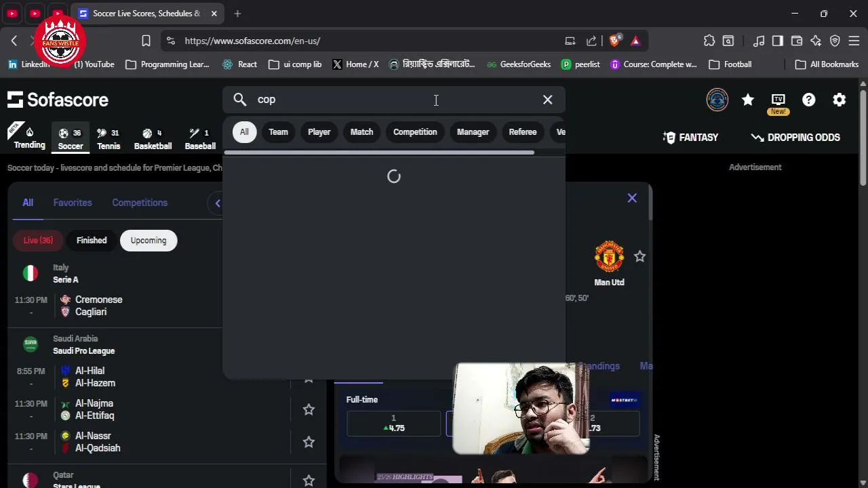Filter search results by Competition
This screenshot has width=868, height=488.
click(415, 132)
